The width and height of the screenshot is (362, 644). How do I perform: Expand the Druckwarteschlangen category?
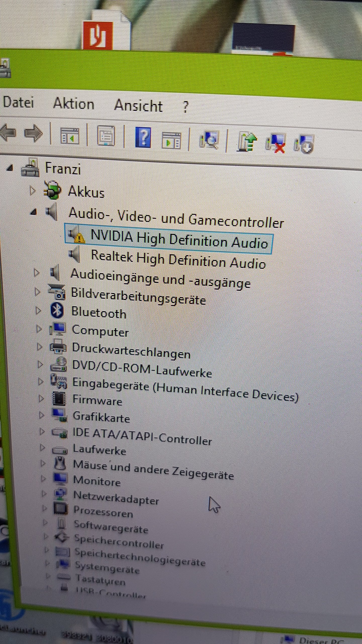(39, 347)
